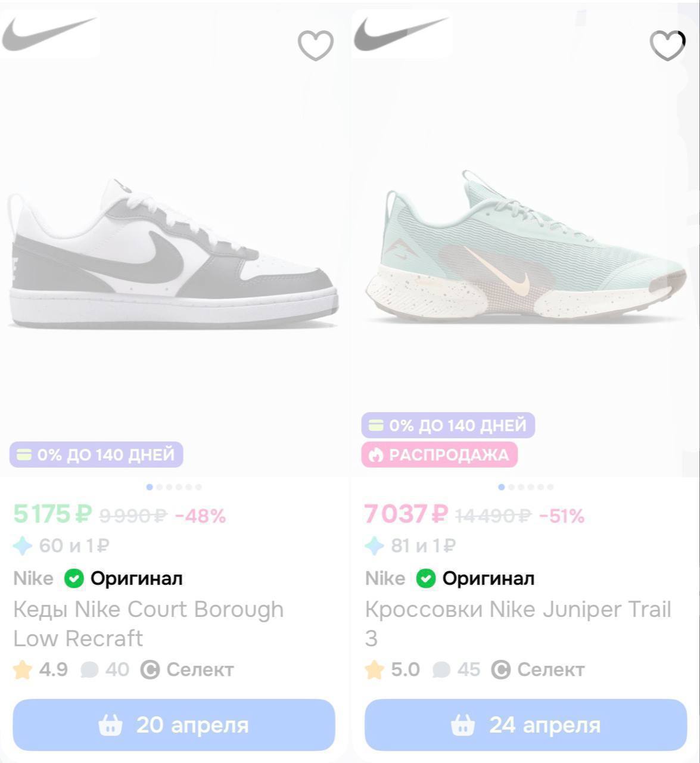Click the Nike logo above the mint sneaker
Image resolution: width=700 pixels, height=763 pixels.
point(400,33)
